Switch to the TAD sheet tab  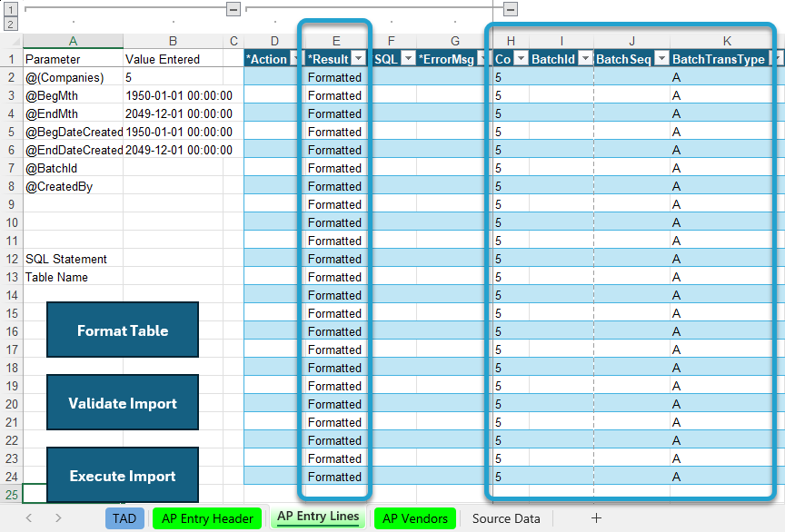coord(124,518)
